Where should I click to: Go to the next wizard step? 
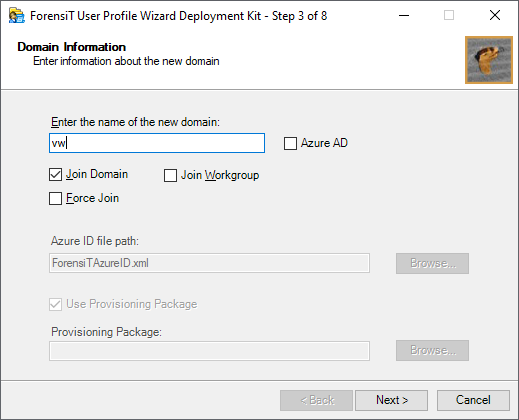coord(391,400)
